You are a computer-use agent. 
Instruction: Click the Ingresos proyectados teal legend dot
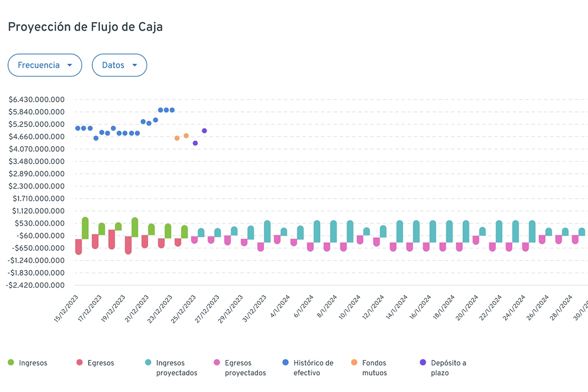tap(148, 363)
